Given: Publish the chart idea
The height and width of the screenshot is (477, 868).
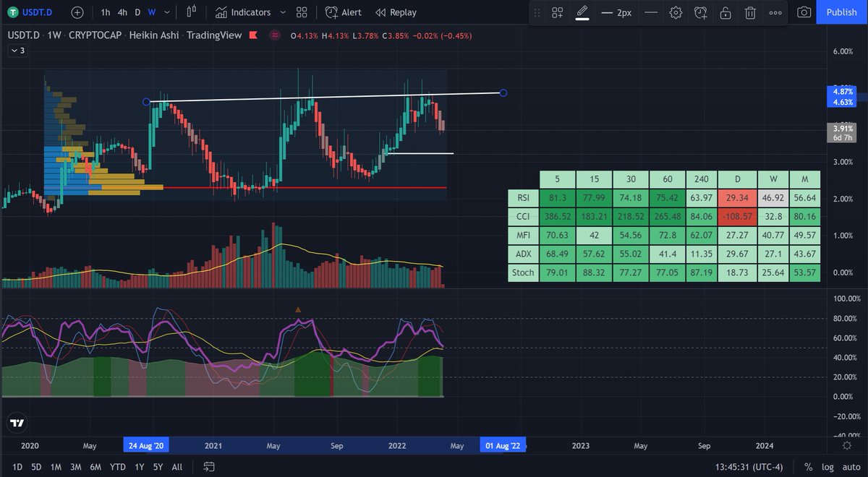Looking at the screenshot, I should coord(841,12).
